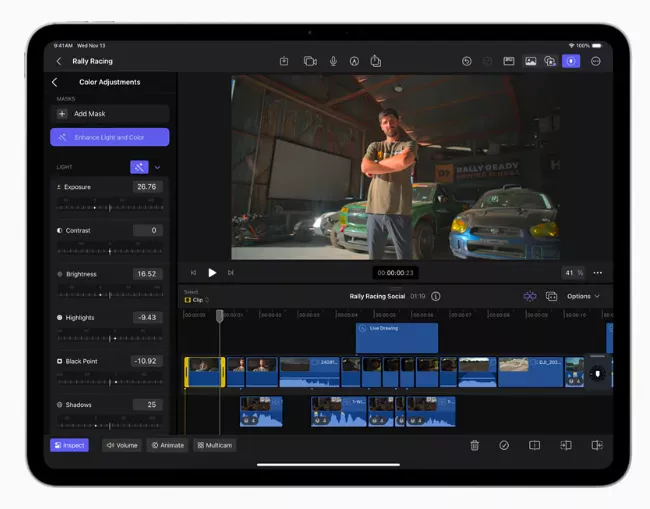This screenshot has width=650, height=509.
Task: Open the titles browser icon
Action: [509, 61]
